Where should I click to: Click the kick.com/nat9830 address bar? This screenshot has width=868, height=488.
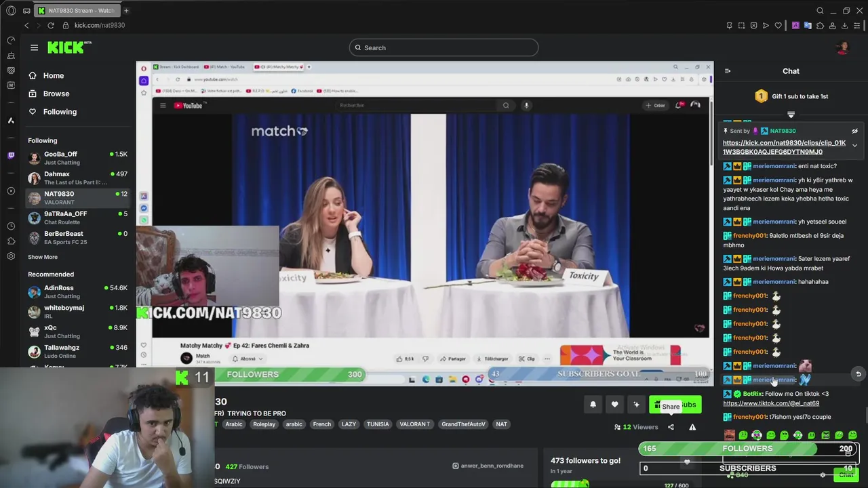(x=100, y=25)
